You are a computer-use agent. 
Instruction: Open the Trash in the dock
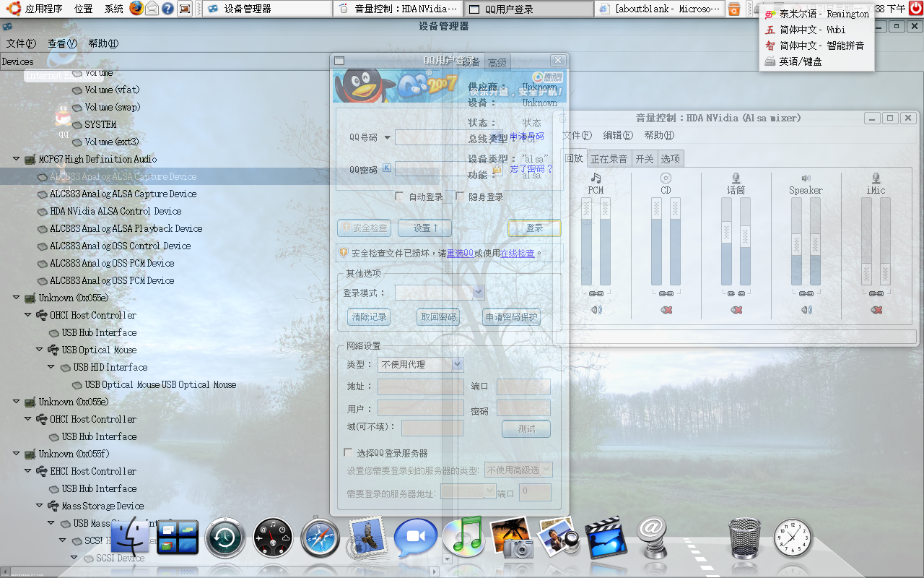(x=745, y=538)
